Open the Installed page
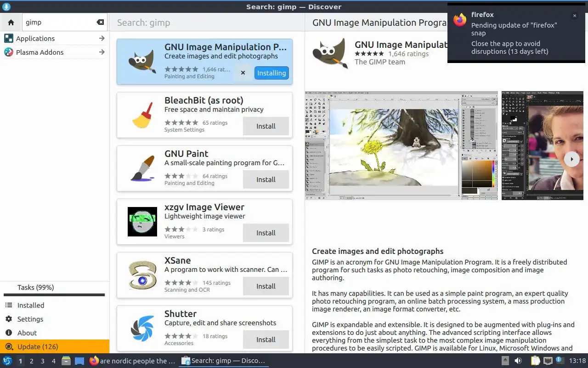 55,305
